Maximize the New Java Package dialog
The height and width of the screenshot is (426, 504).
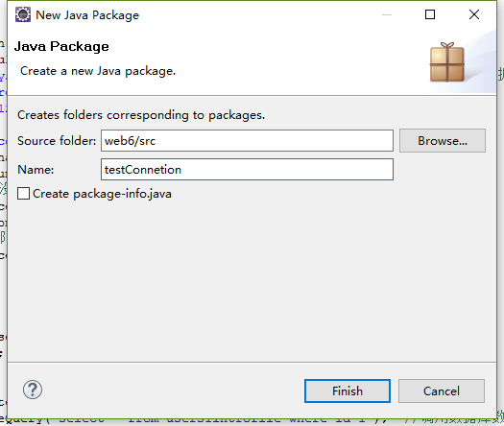[x=430, y=14]
